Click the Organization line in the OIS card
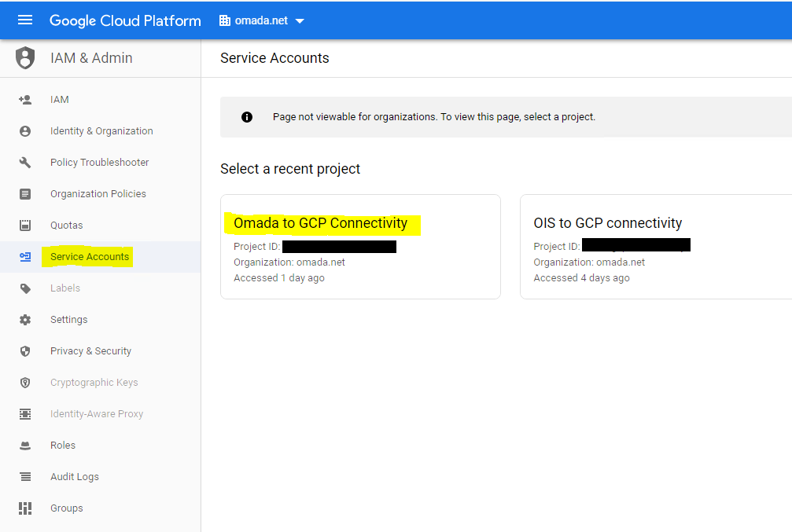Viewport: 792px width, 532px height. tap(589, 262)
